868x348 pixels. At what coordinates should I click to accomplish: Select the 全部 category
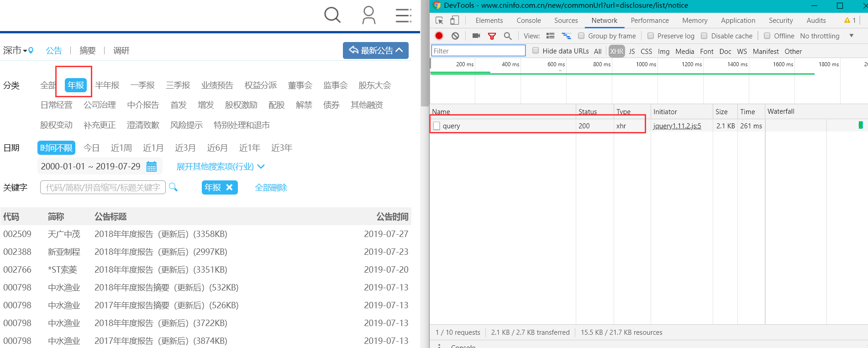[48, 85]
